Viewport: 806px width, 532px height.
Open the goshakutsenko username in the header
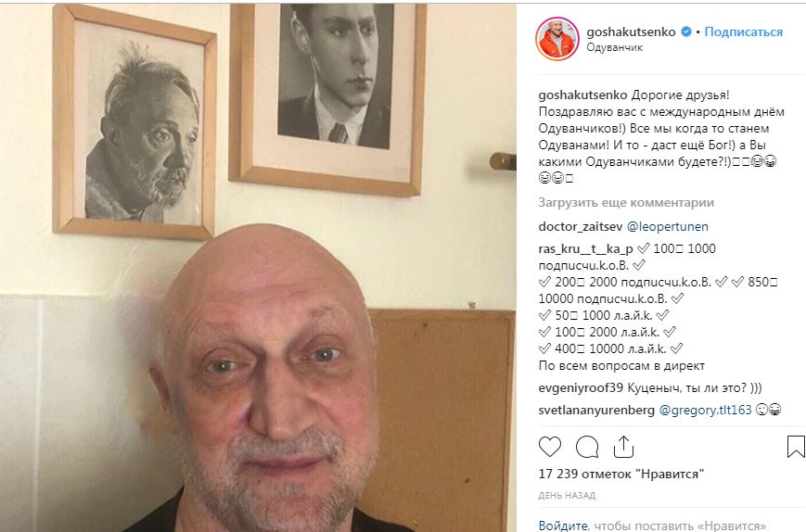[631, 32]
